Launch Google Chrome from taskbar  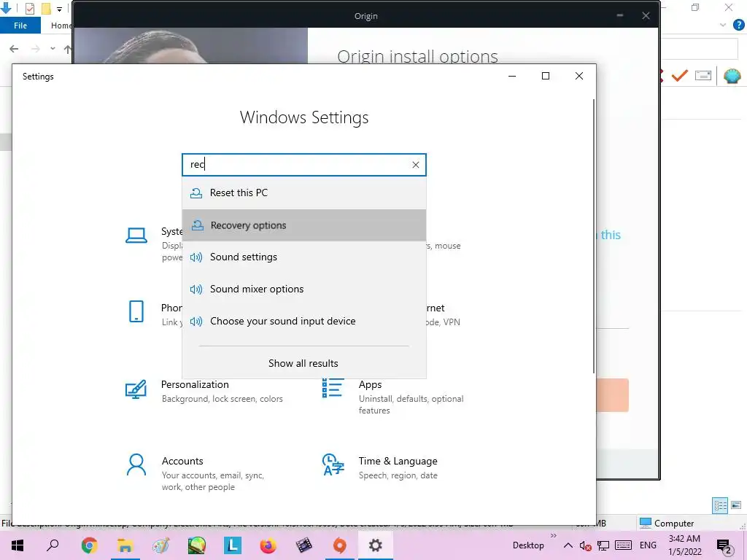pyautogui.click(x=89, y=545)
